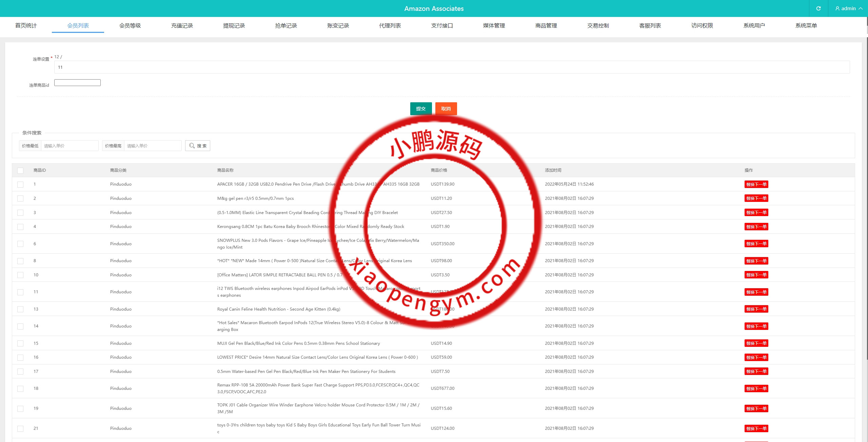Click 替换下一单 for LATOR ball pen row
The height and width of the screenshot is (442, 868).
[756, 275]
